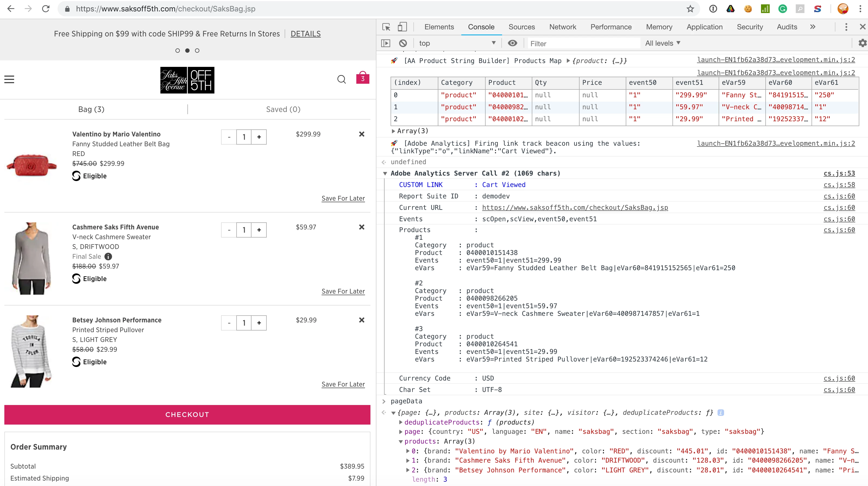868x486 pixels.
Task: Bookmark this page with the star icon
Action: pos(690,9)
